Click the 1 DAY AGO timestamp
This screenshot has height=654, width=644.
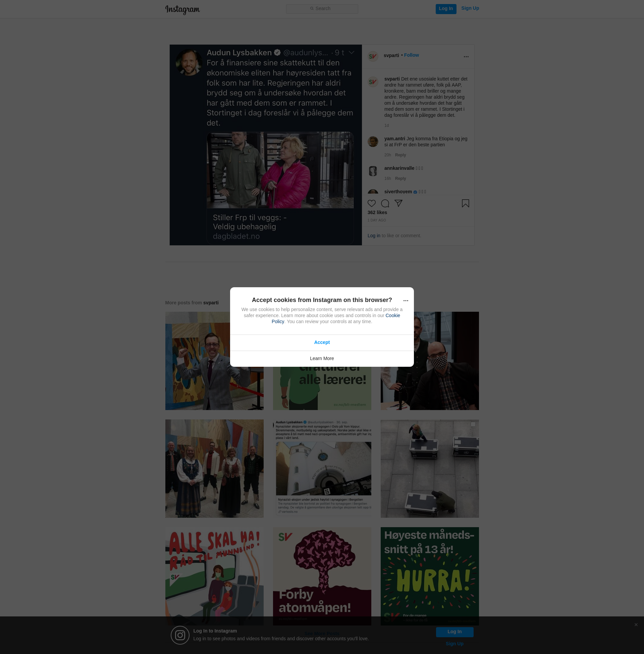click(376, 220)
